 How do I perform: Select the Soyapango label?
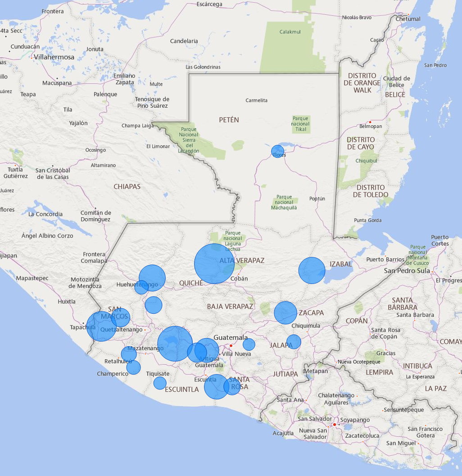[355, 420]
